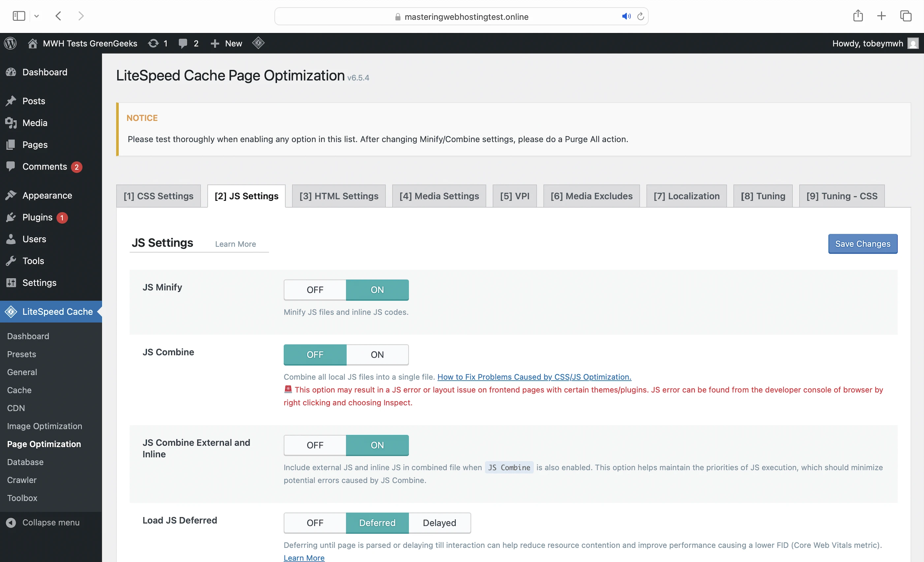Open the LiteSpeed diamond icon in admin bar
The height and width of the screenshot is (562, 924).
(x=258, y=43)
